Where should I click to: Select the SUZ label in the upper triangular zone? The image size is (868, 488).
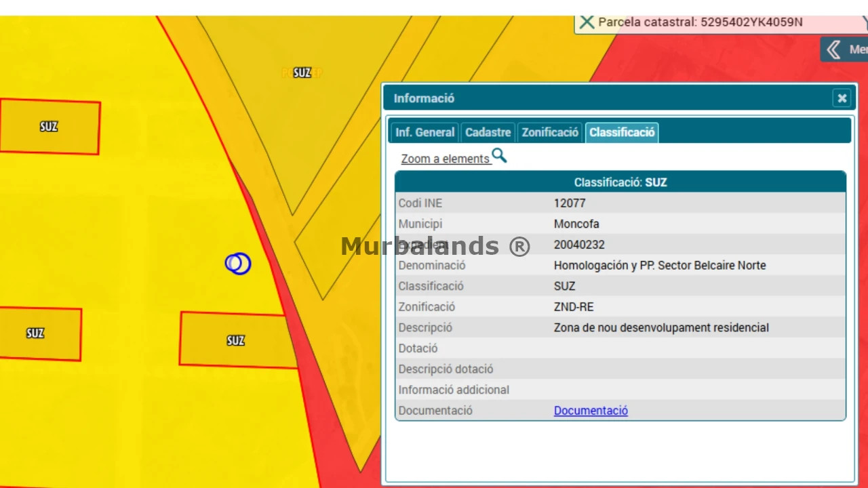(x=302, y=73)
